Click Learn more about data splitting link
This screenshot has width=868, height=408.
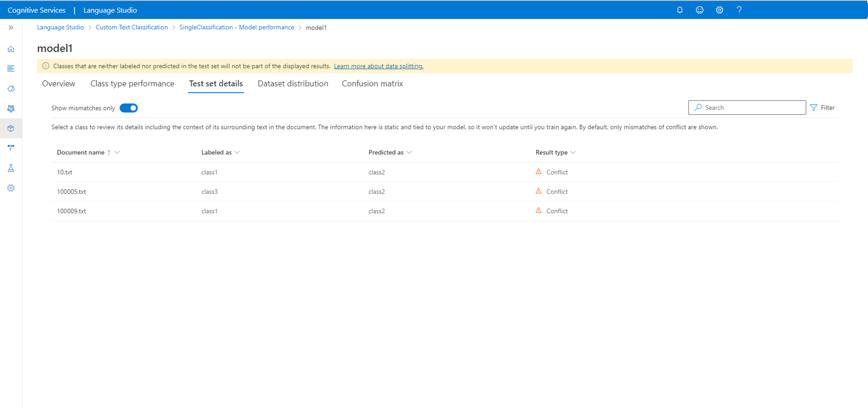pos(378,66)
